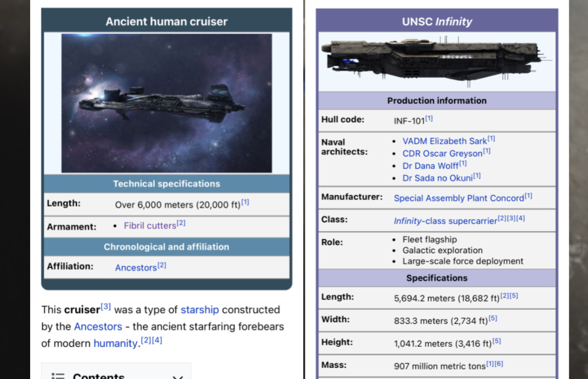Click citation [1] next to Length 6,000 meters

pyautogui.click(x=245, y=203)
